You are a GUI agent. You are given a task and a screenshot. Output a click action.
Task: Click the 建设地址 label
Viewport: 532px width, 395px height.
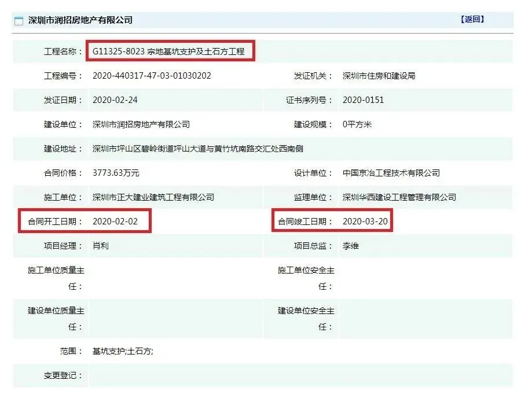coord(63,149)
